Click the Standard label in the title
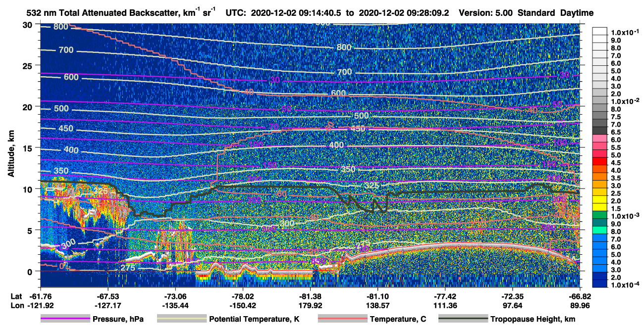The height and width of the screenshot is (330, 644). coord(537,13)
